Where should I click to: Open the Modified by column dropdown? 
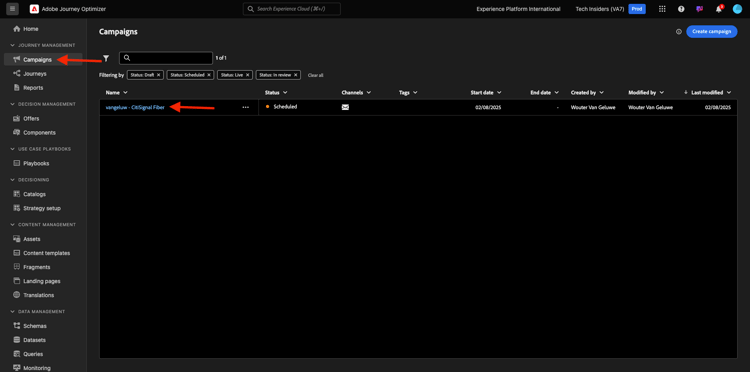662,92
